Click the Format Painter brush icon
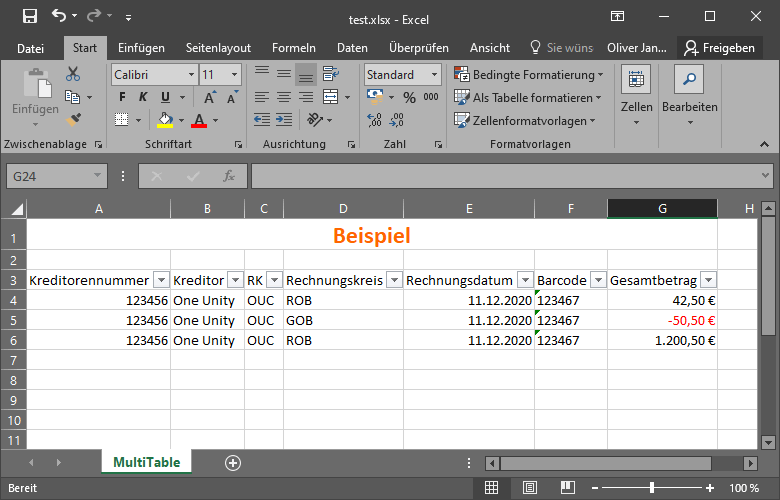 [x=73, y=119]
